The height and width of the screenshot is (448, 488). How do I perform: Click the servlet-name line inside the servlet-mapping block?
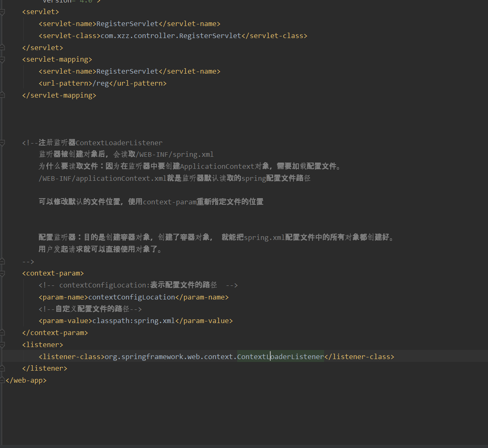pos(130,71)
